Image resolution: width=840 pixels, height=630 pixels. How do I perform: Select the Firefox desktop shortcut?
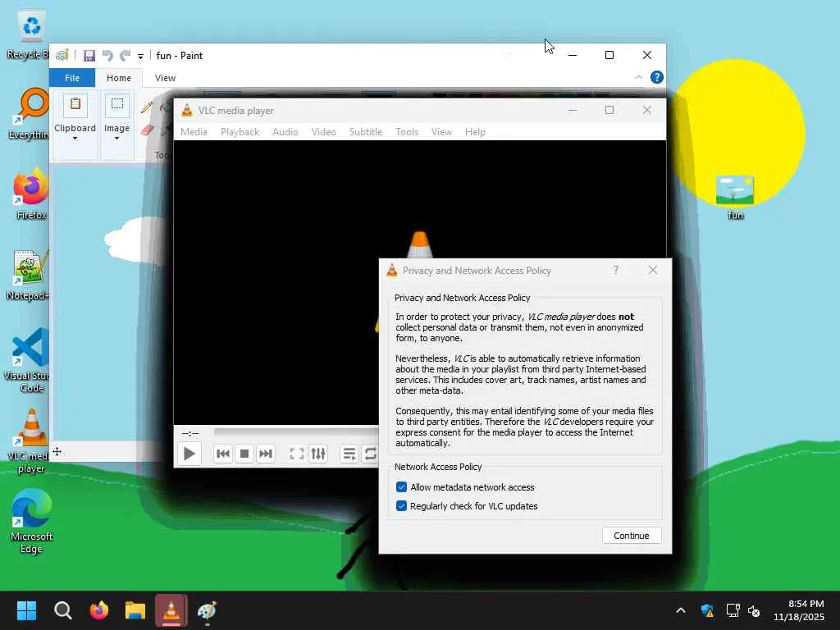[30, 194]
